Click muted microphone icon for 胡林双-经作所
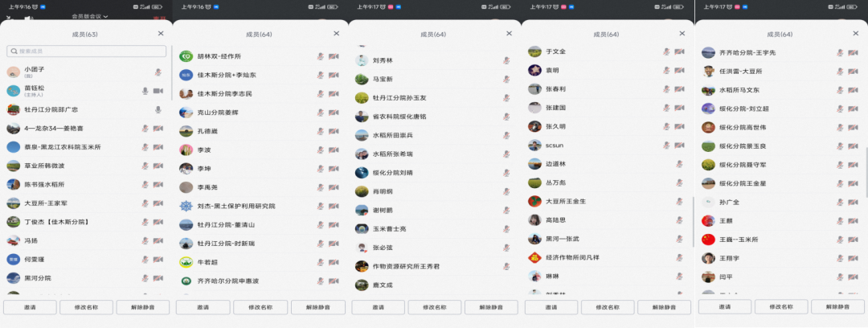 tap(321, 56)
